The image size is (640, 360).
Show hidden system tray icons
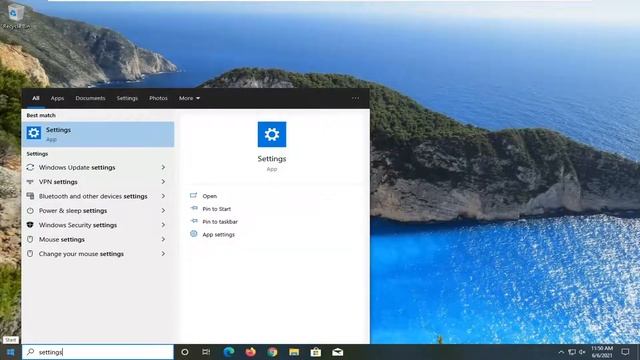point(561,352)
